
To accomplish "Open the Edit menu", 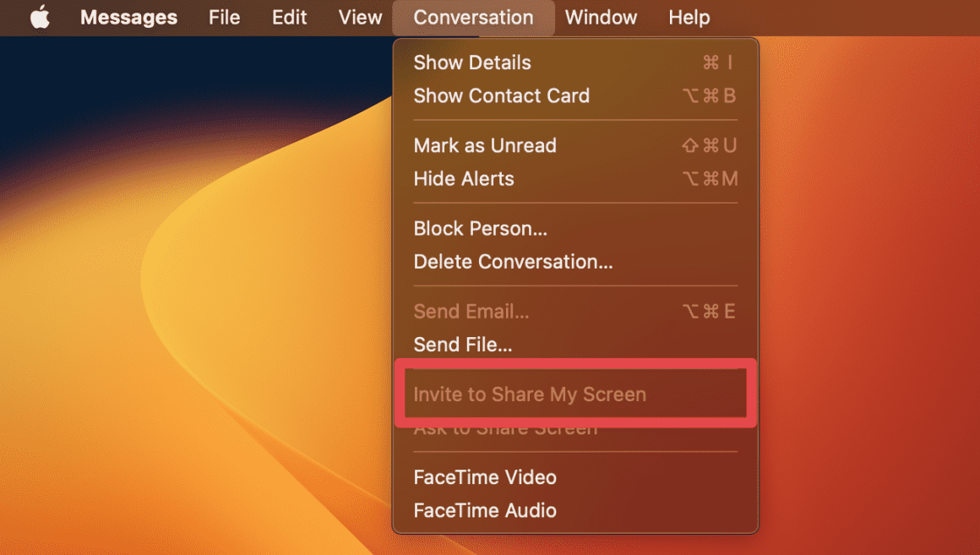I will coord(289,17).
